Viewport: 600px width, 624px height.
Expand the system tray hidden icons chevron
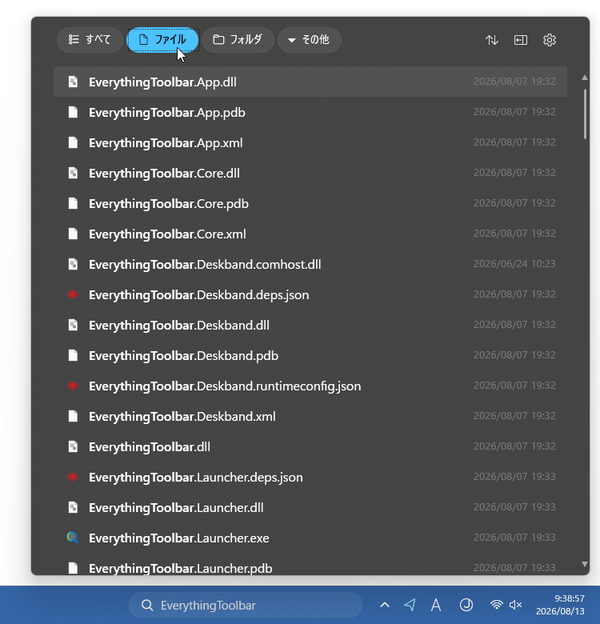pyautogui.click(x=384, y=605)
